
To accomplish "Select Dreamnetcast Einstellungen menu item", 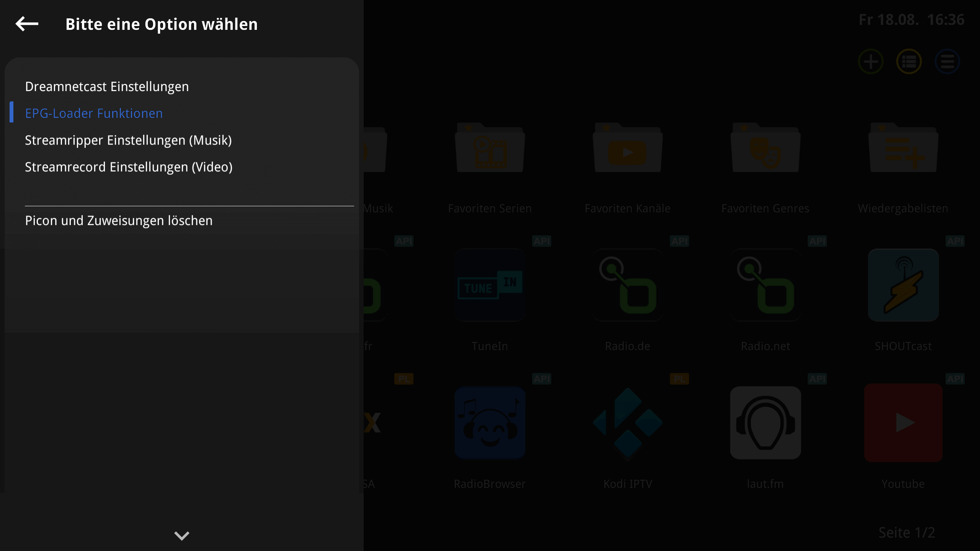I will pos(106,86).
